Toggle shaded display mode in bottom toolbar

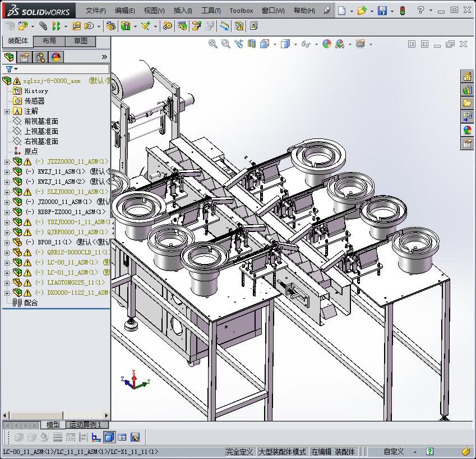click(109, 437)
